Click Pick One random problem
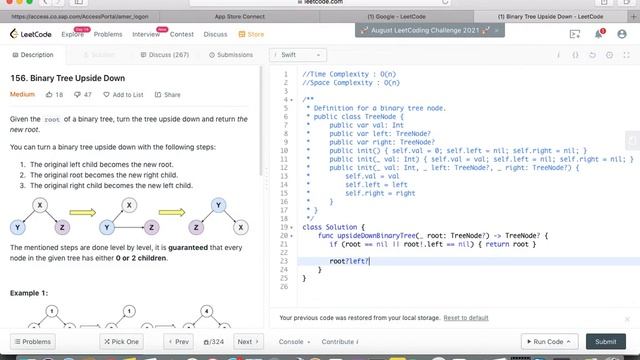 pos(121,342)
